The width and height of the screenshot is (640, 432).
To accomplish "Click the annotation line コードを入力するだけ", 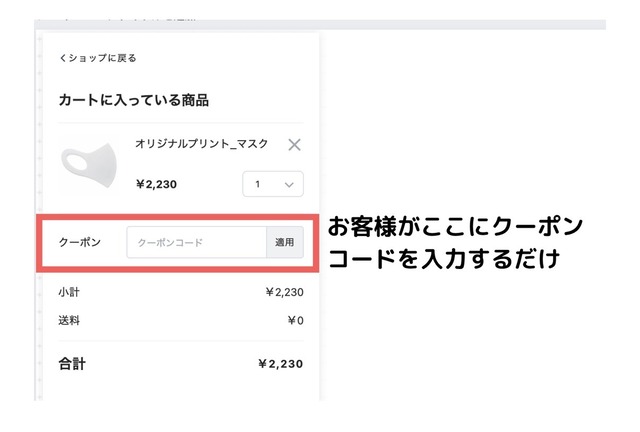I will tap(443, 258).
